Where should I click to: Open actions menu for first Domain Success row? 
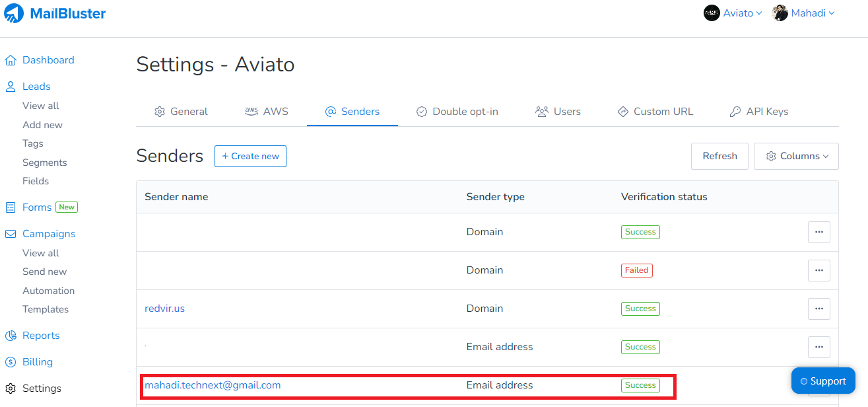point(819,232)
